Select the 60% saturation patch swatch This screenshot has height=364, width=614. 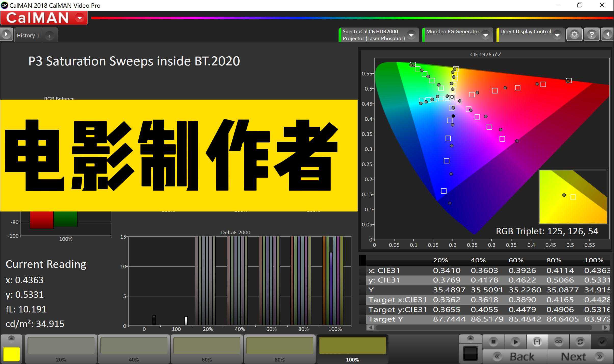pos(207,346)
